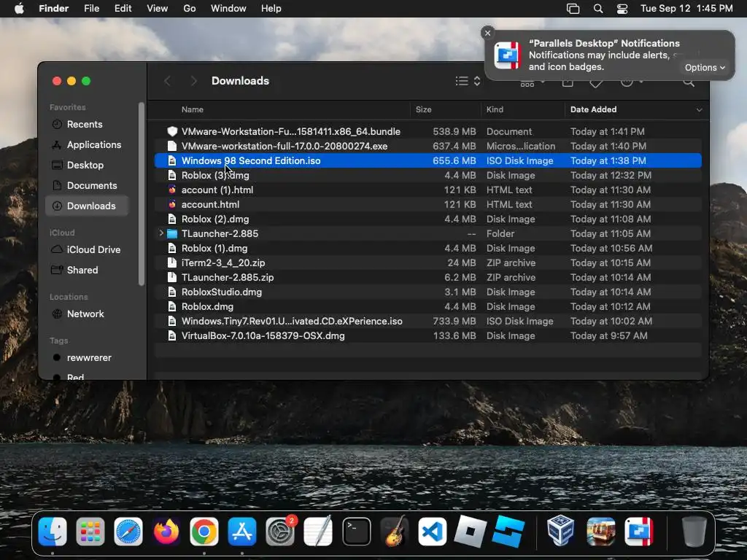Select the Windows 98 Second Edition.iso row
This screenshot has width=747, height=560.
tap(427, 161)
